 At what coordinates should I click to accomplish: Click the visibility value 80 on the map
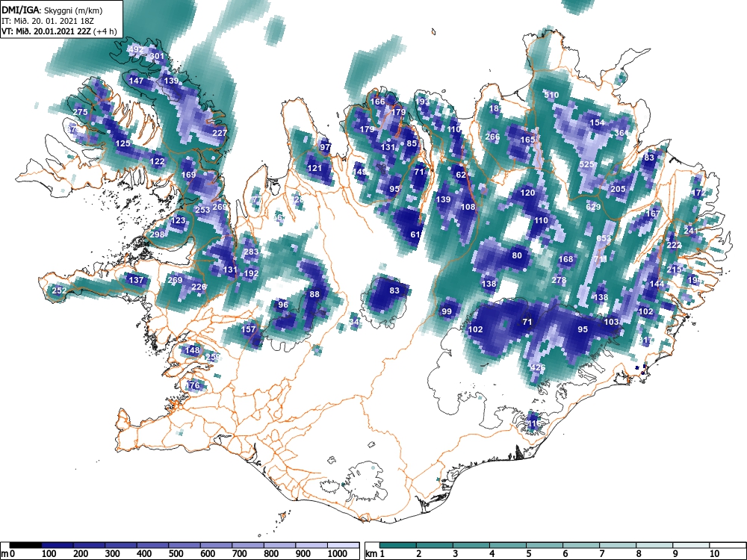tap(517, 255)
